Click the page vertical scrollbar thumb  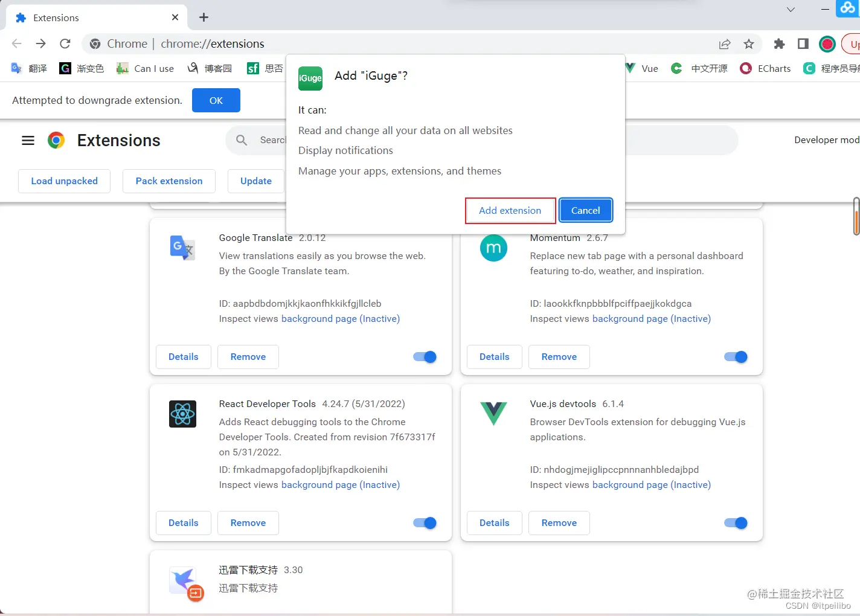856,216
